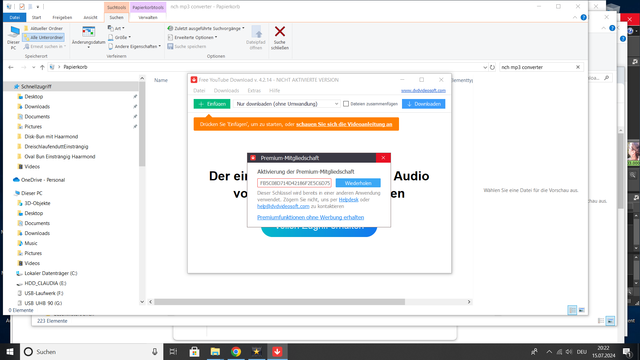Image resolution: width=640 pixels, height=360 pixels.
Task: Open the Videoanleitung link in orange banner
Action: point(344,124)
